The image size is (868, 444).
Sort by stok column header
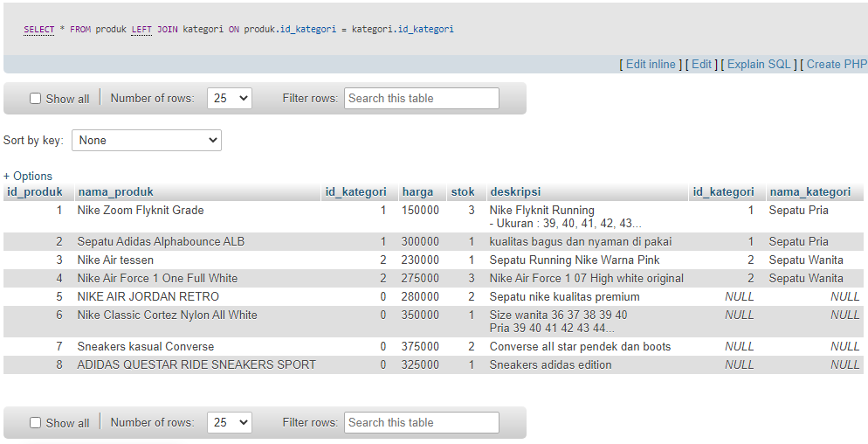tap(463, 191)
